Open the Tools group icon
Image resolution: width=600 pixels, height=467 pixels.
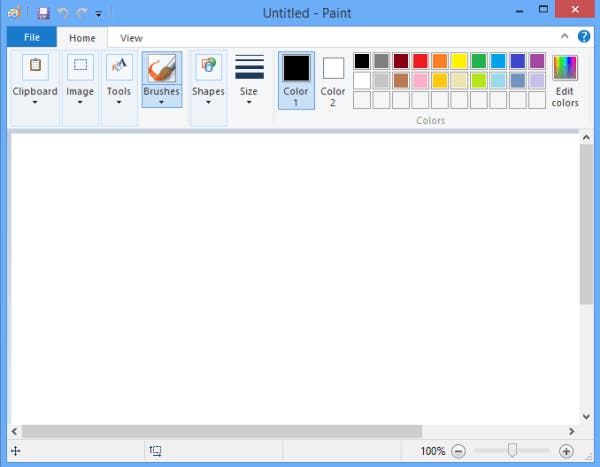pos(119,67)
